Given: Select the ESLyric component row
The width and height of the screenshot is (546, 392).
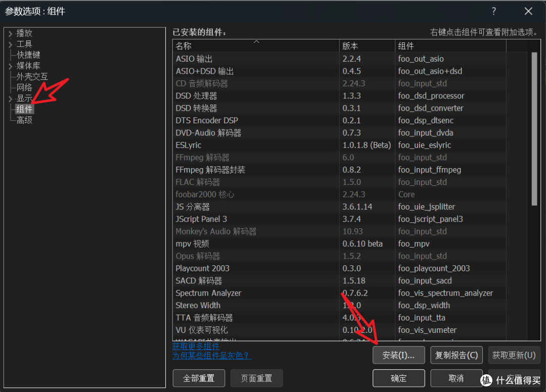Looking at the screenshot, I should coord(339,145).
